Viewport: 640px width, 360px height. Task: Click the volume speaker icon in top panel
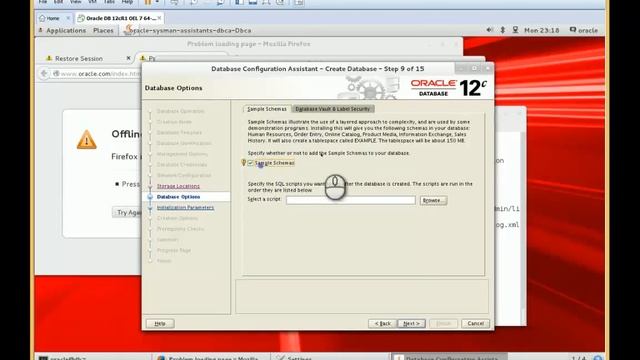489,30
